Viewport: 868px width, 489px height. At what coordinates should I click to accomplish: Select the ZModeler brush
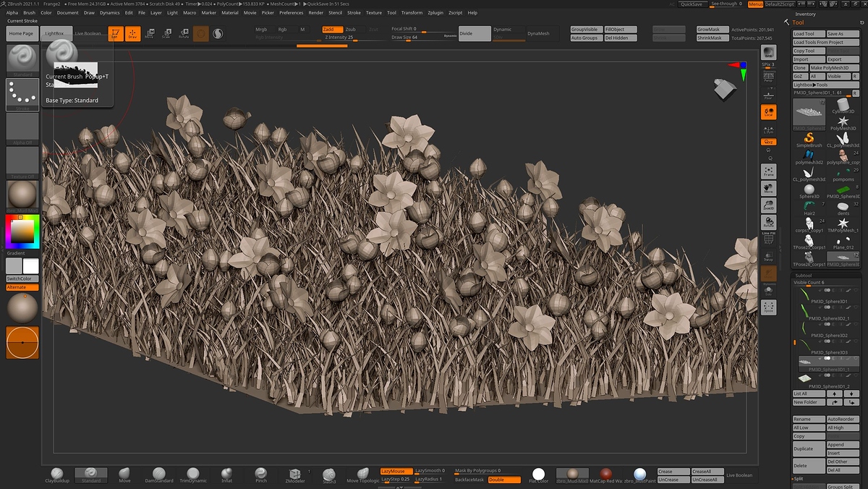coord(295,475)
